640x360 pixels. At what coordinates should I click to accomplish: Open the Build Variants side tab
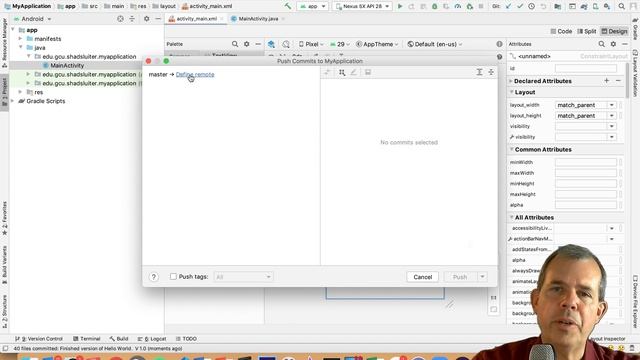coord(4,264)
